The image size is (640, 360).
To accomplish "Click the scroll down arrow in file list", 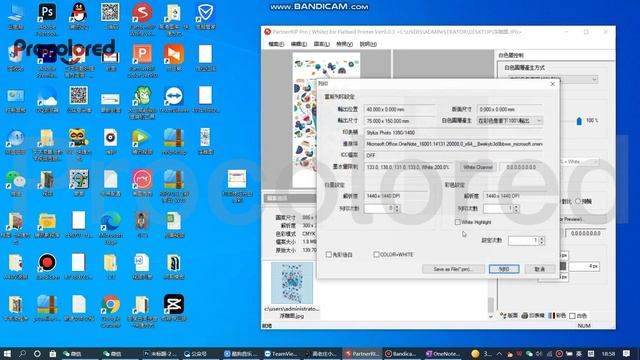I will click(491, 316).
